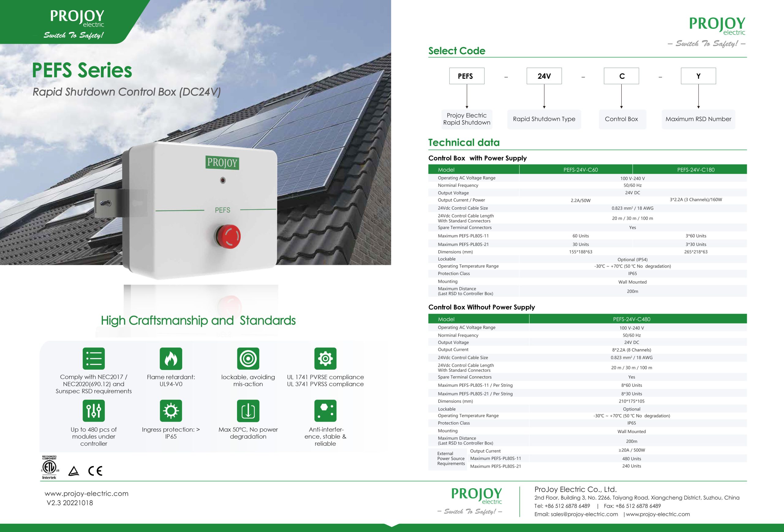Click the Max 50°C thermometer icon
This screenshot has height=532, width=784.
tap(248, 410)
